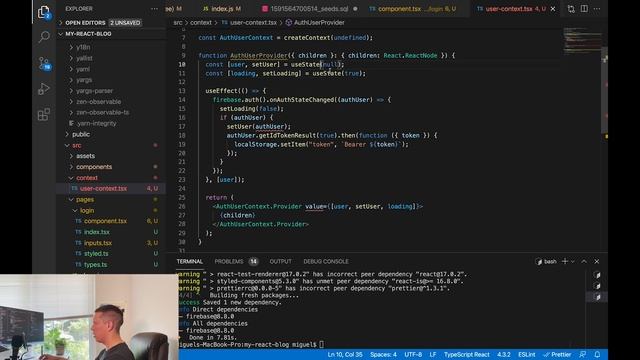
Task: Click the TypeScript version 4.3.2
Action: (504, 354)
